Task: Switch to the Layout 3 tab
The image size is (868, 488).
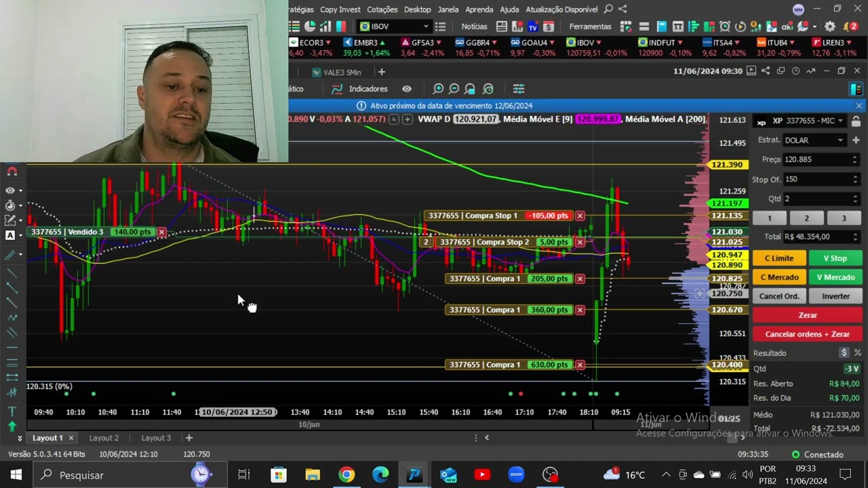Action: click(156, 438)
